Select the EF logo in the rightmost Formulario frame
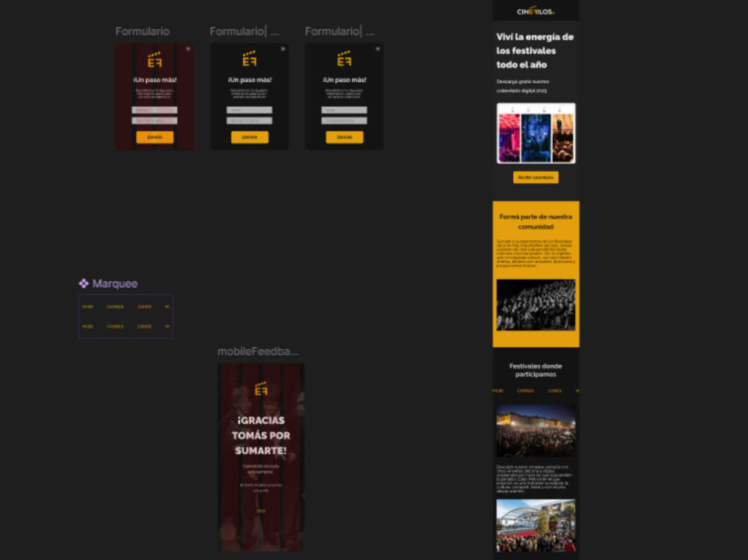 coord(344,58)
